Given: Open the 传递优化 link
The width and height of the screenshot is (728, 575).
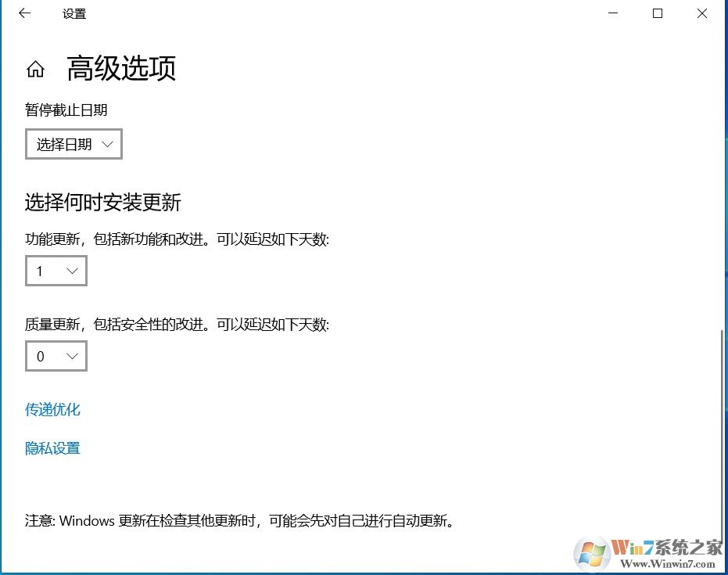Looking at the screenshot, I should [x=52, y=409].
